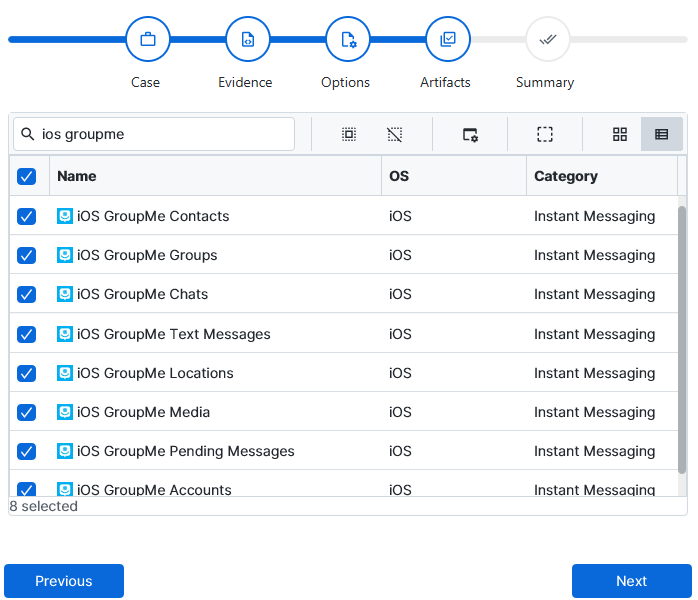Click the Summary step label

(545, 83)
